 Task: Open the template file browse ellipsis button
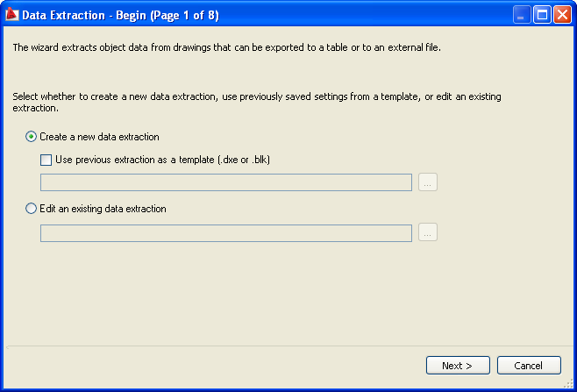point(428,182)
